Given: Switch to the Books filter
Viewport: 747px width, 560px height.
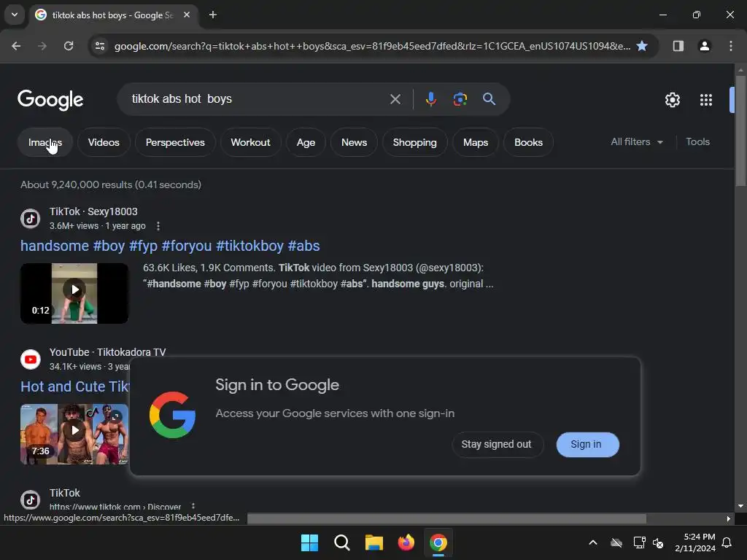Looking at the screenshot, I should (528, 142).
